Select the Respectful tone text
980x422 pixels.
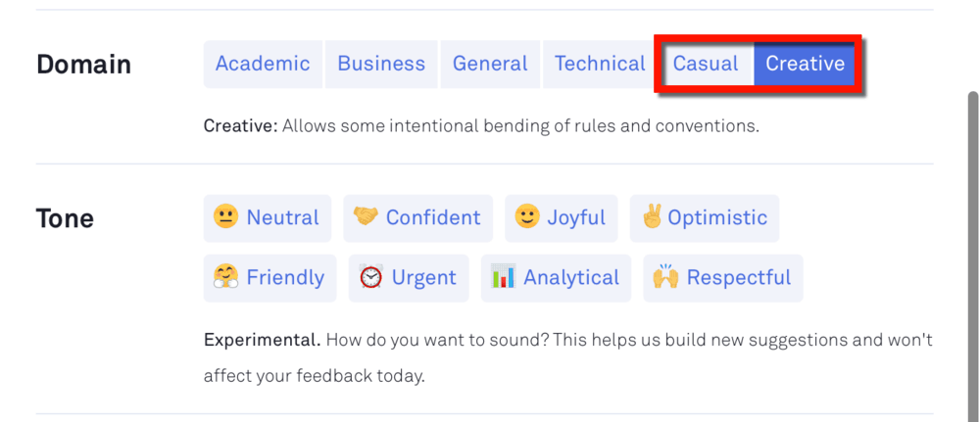click(x=739, y=278)
